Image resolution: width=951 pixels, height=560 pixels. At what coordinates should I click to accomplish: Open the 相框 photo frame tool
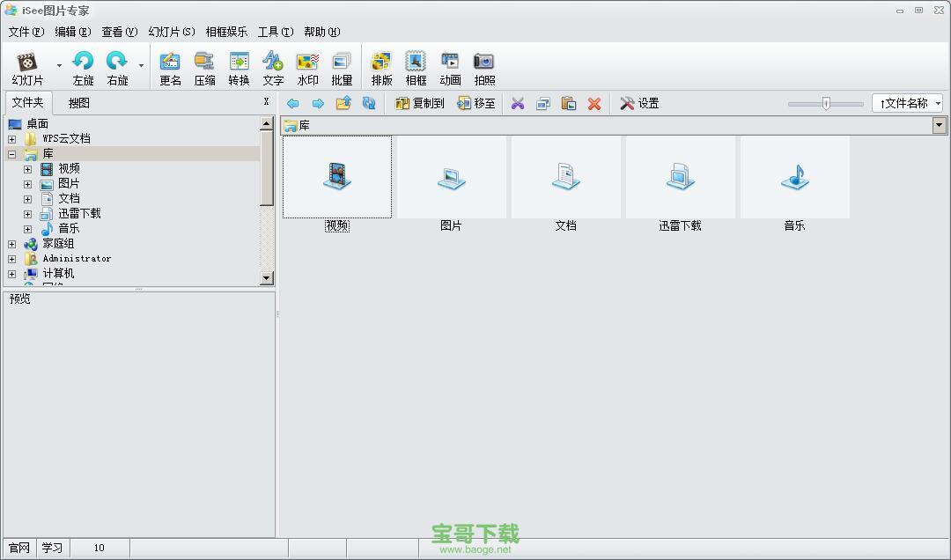(x=415, y=66)
